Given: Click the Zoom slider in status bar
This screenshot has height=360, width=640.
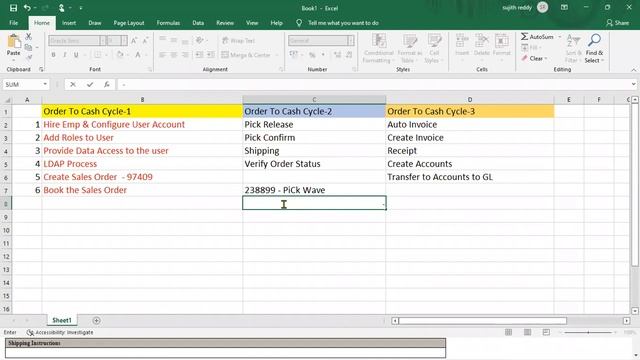Looking at the screenshot, I should click(x=588, y=332).
